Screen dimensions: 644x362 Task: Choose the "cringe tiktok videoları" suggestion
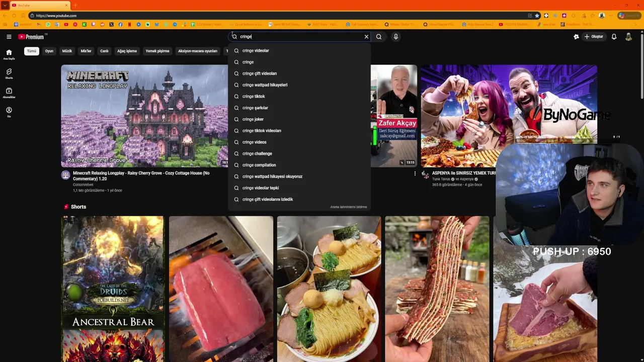[x=299, y=131]
